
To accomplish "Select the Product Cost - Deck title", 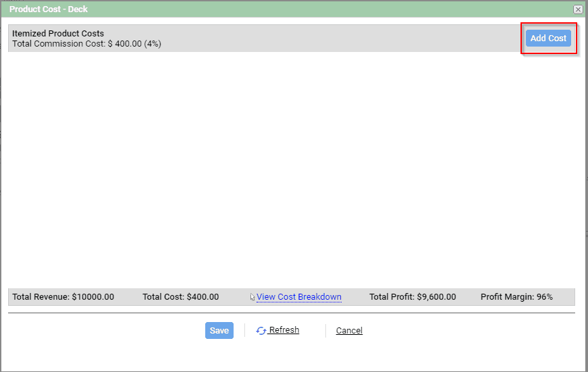I will [49, 9].
